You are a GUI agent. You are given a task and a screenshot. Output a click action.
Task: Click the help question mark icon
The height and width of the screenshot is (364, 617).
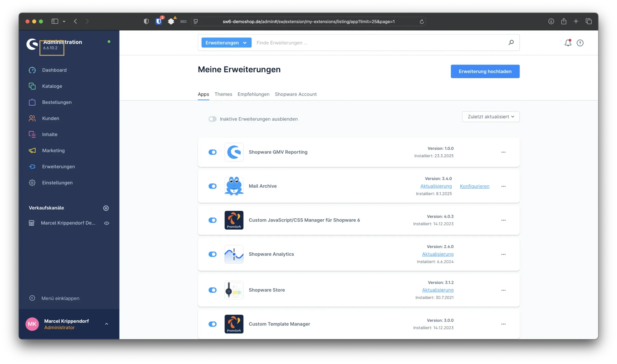click(x=580, y=43)
